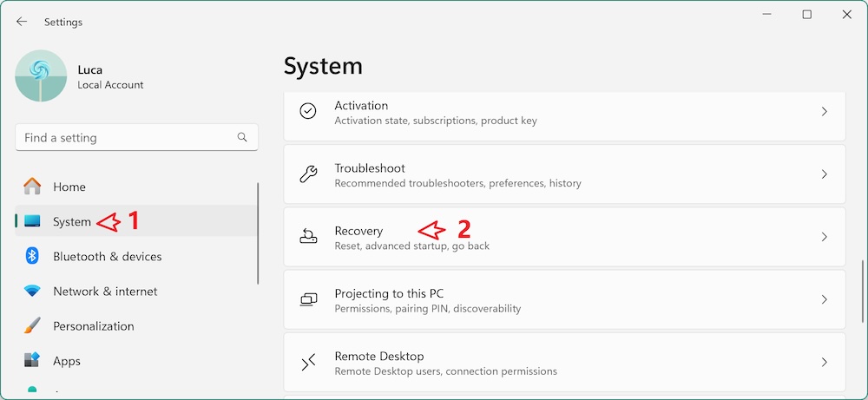
Task: Click the Personalization paintbrush icon
Action: coord(32,326)
